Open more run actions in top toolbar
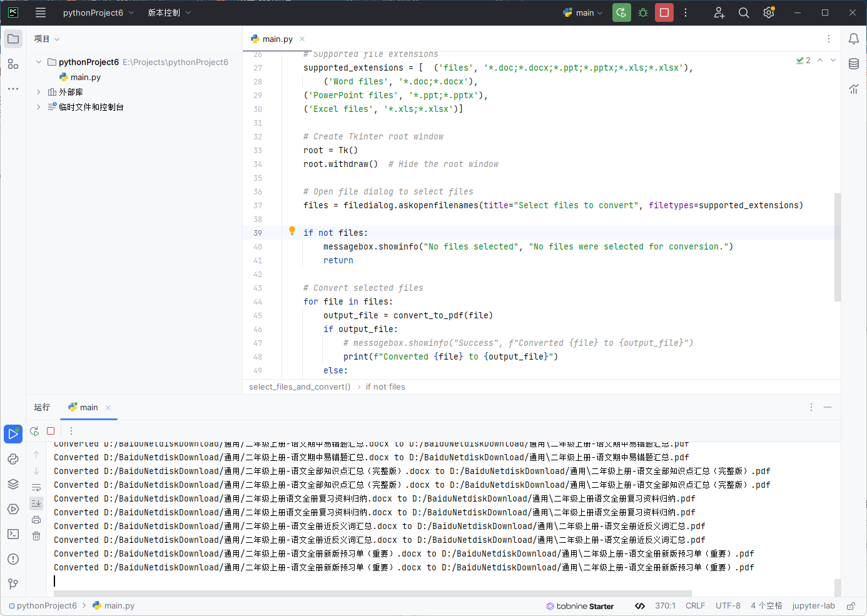This screenshot has height=616, width=867. point(686,13)
